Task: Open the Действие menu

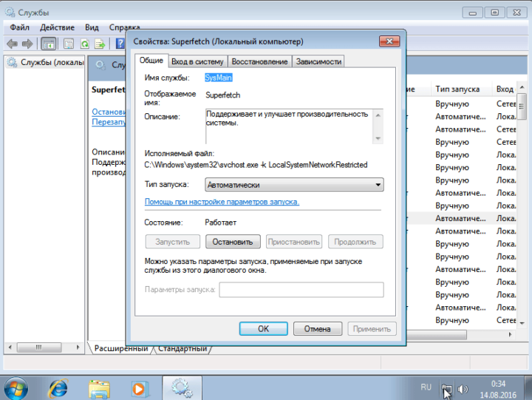Action: (x=57, y=27)
